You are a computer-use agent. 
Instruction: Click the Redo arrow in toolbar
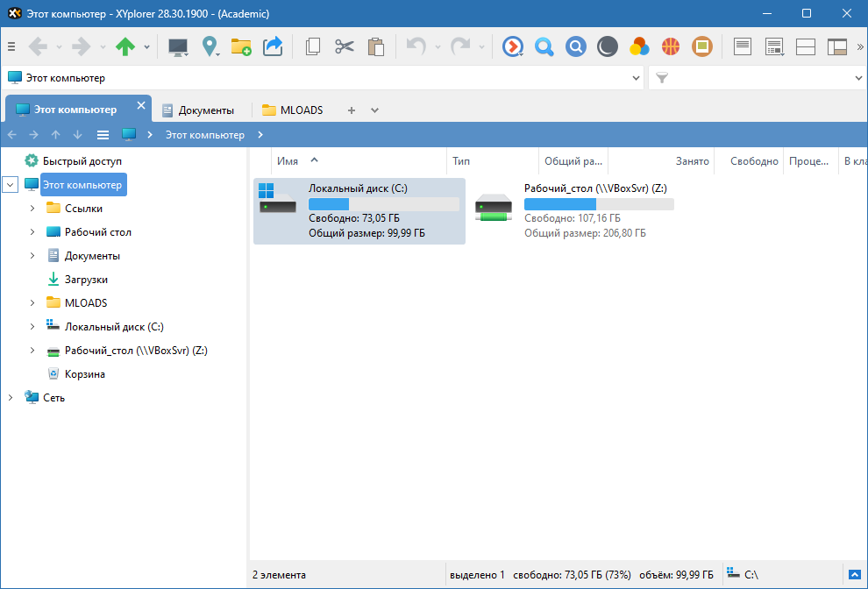tap(460, 47)
